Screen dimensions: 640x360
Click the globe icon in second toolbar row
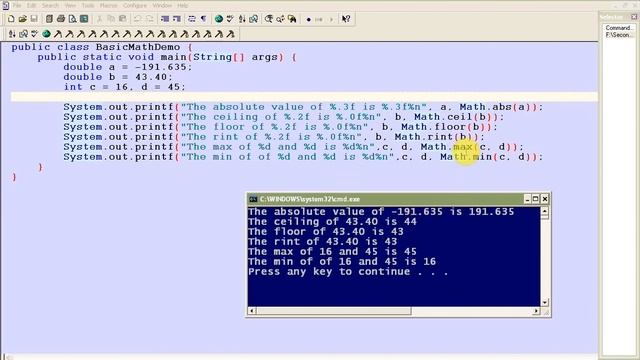click(46, 34)
